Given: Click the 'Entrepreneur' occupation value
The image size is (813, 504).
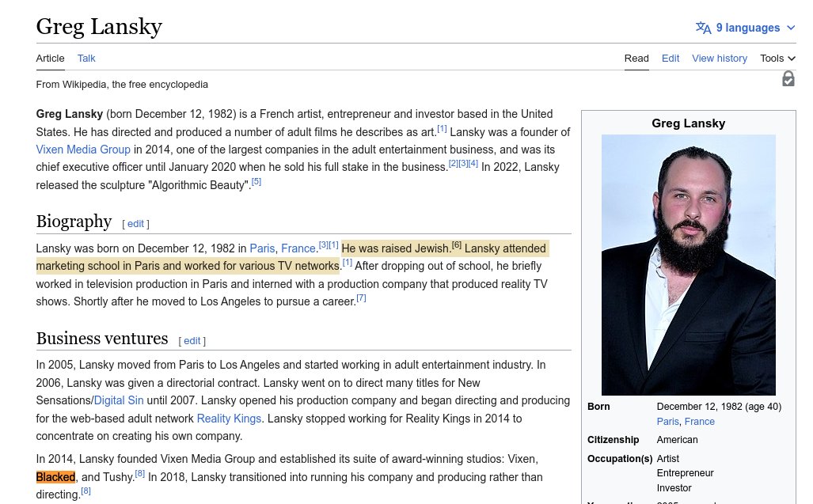Looking at the screenshot, I should coord(685,473).
